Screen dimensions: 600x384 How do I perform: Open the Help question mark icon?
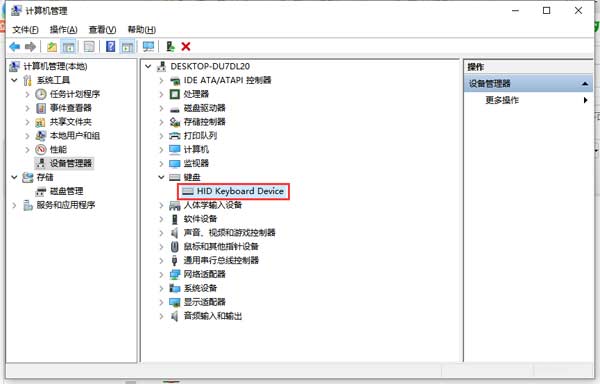tap(110, 47)
